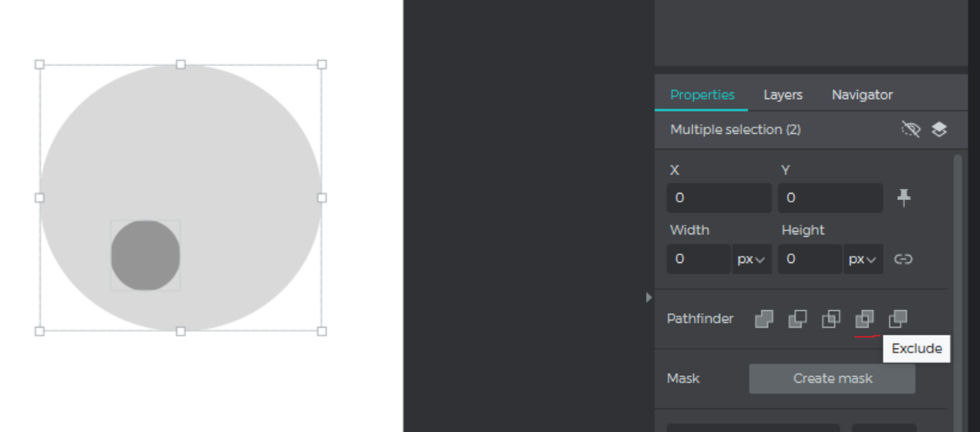Viewport: 980px width, 432px height.
Task: Apply the Subtract pathfinder operation
Action: click(797, 319)
